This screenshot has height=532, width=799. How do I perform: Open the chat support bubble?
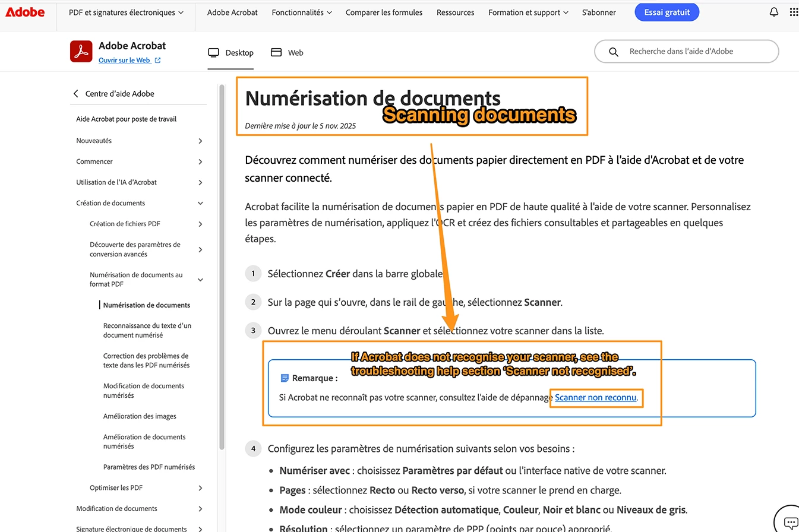tap(791, 522)
